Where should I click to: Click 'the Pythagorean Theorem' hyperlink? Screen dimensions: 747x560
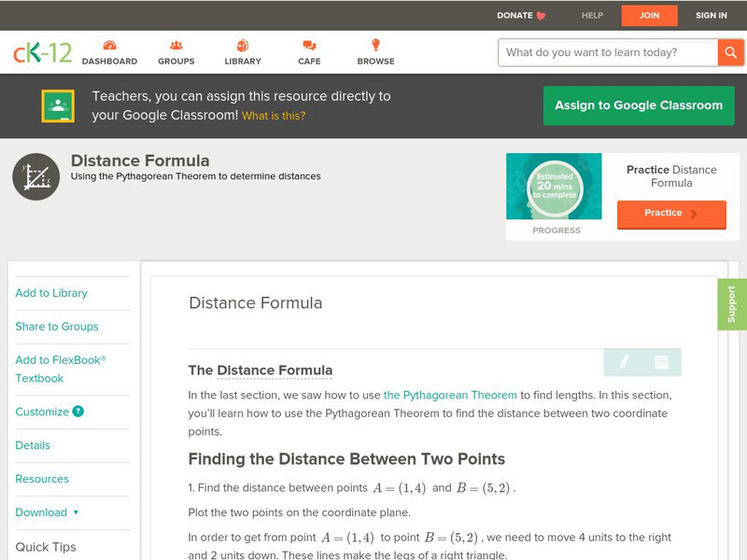click(x=450, y=395)
